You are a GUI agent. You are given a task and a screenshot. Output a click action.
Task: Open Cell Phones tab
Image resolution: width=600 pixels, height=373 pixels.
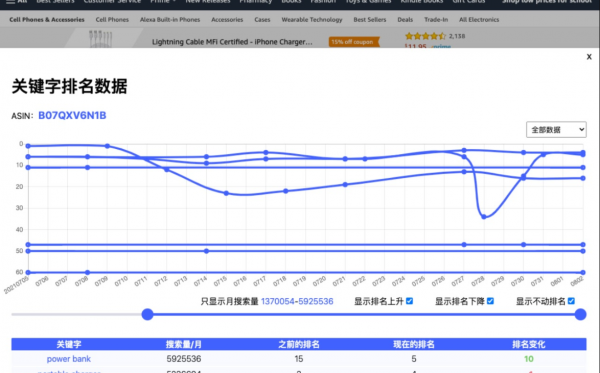pos(112,20)
